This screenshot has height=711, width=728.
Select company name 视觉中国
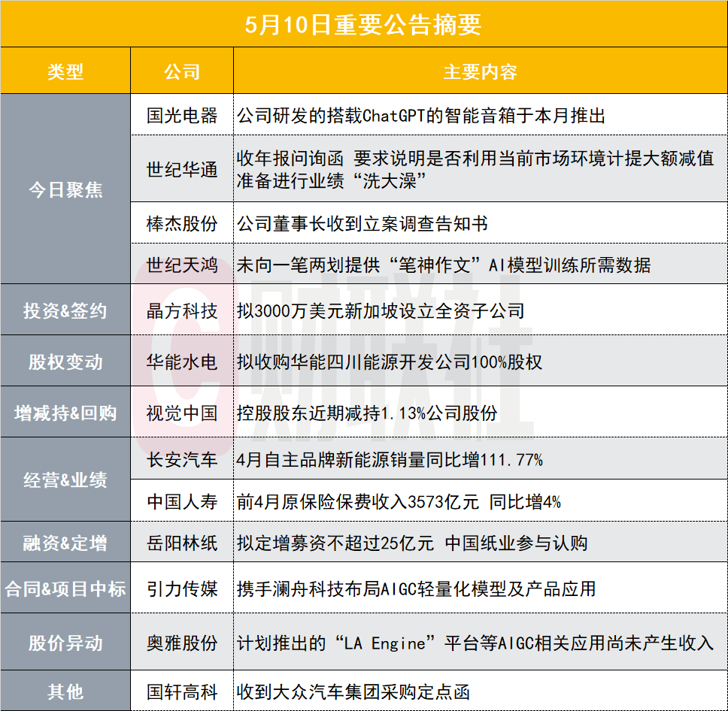tap(182, 413)
